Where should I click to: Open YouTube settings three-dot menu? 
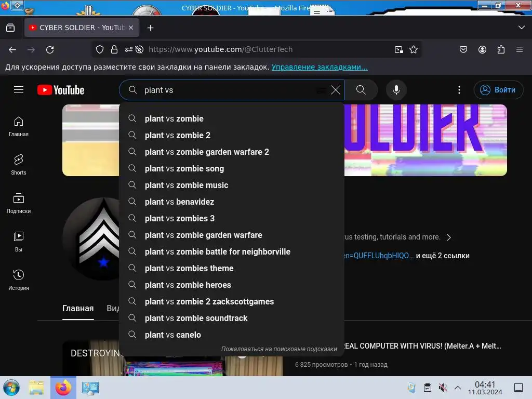(x=459, y=90)
